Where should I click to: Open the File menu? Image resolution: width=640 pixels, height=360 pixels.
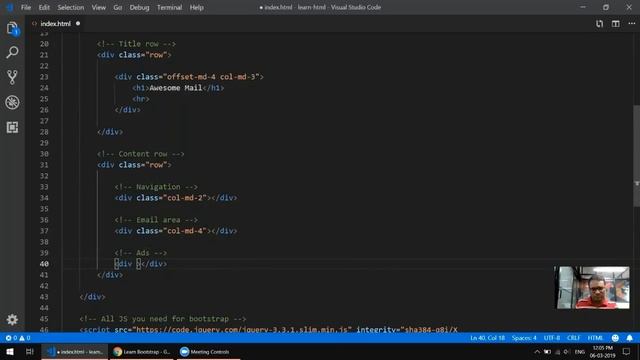[26, 7]
